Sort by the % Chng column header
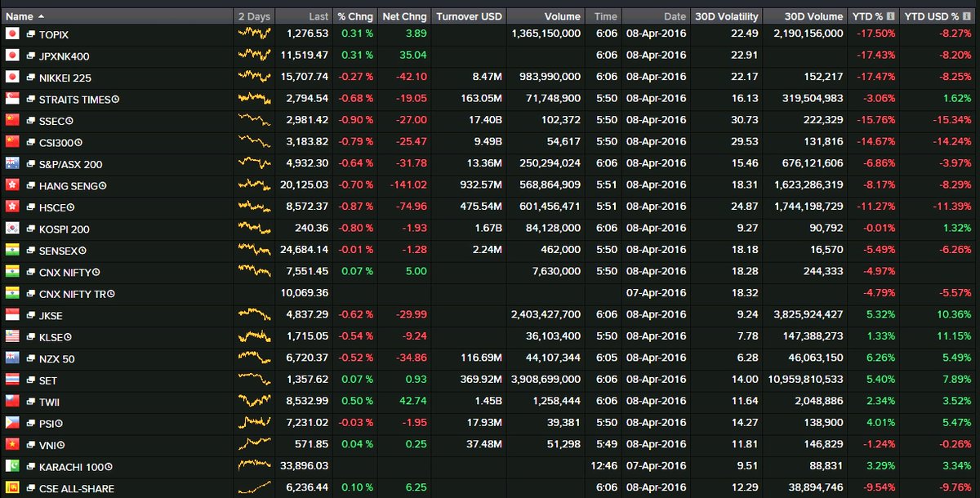980x498 pixels. click(356, 16)
